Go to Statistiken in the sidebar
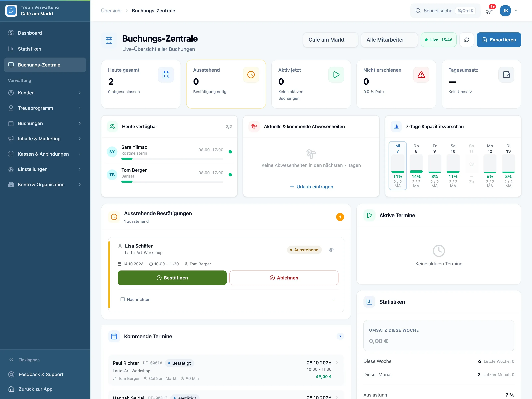Screen dimensions: 532x399 click(x=45, y=49)
